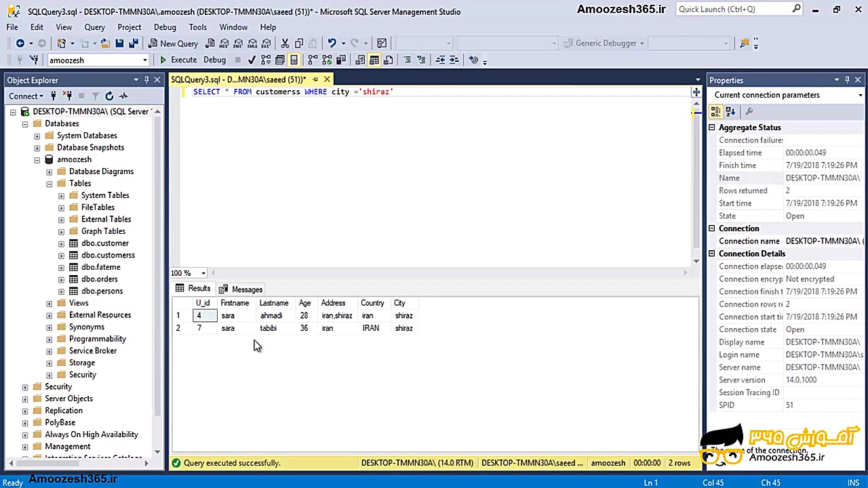
Task: Open the Window menu
Action: (x=233, y=27)
